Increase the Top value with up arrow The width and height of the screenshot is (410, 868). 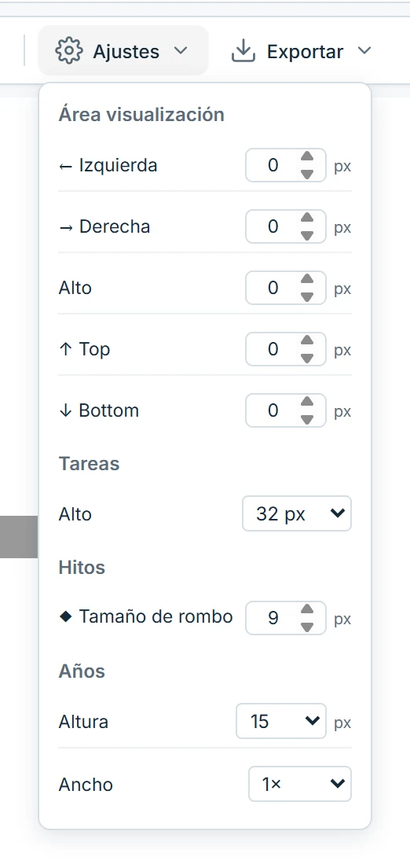(x=307, y=341)
